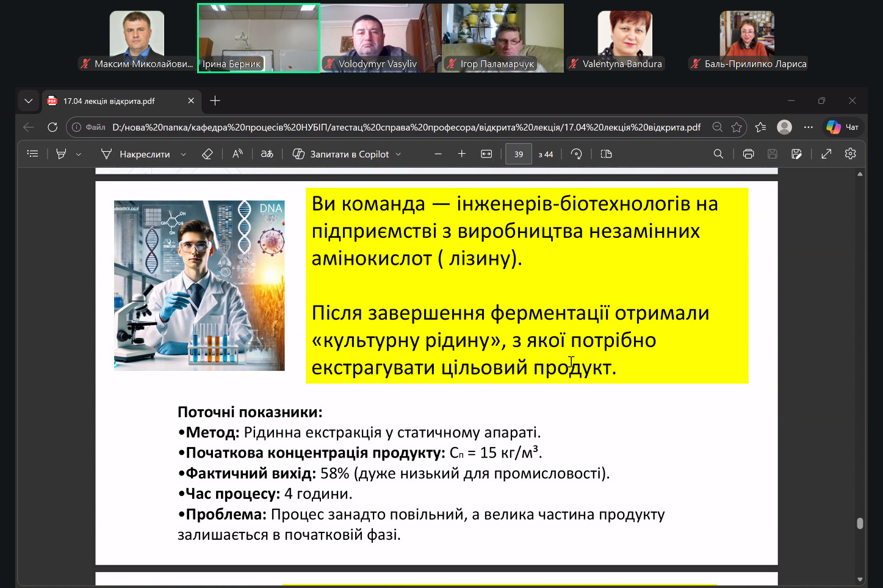
Task: Open search in PDF magnifier
Action: point(718,154)
